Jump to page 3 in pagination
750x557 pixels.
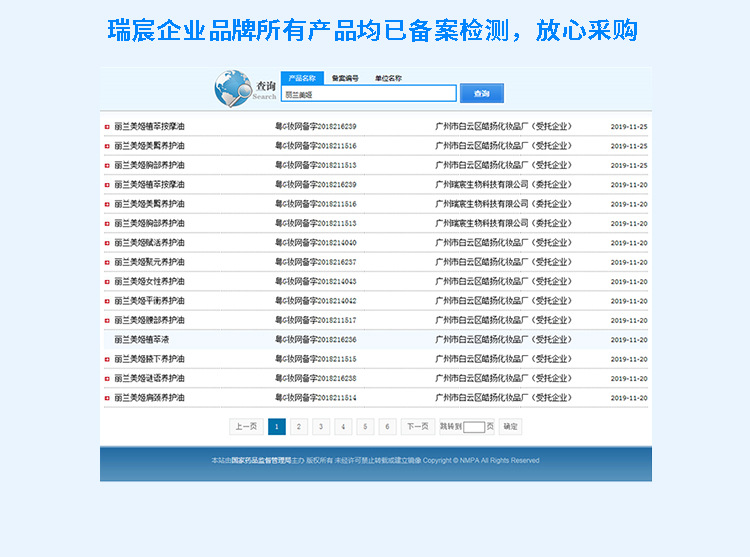click(x=321, y=426)
